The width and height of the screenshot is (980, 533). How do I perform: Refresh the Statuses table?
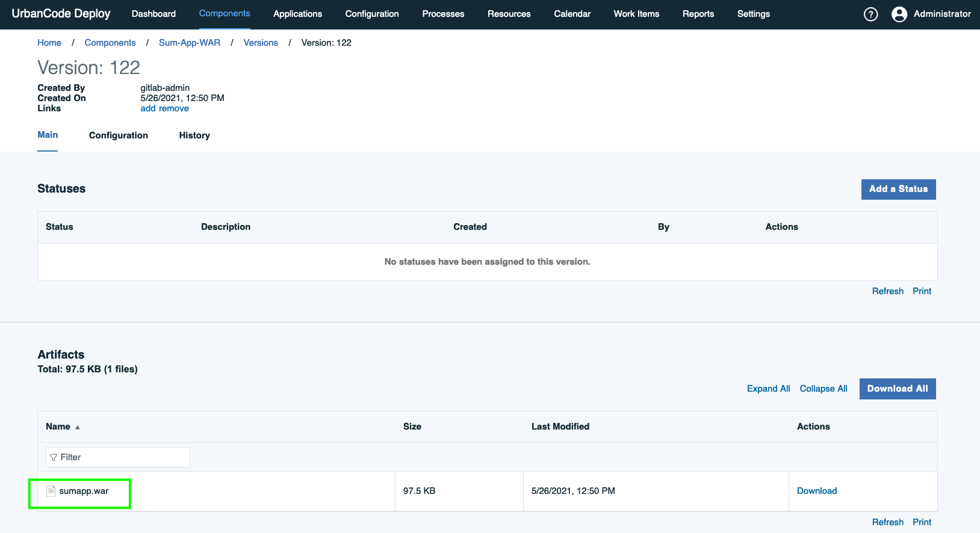click(x=888, y=291)
